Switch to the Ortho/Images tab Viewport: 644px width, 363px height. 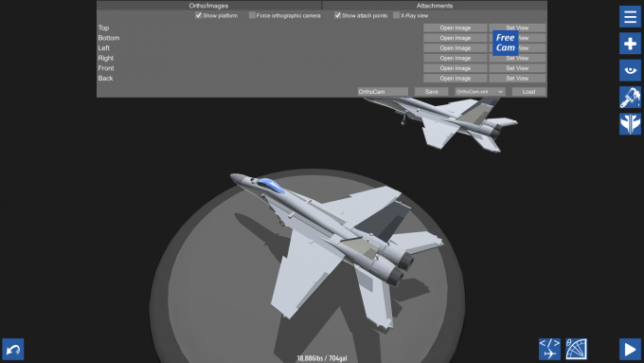208,6
